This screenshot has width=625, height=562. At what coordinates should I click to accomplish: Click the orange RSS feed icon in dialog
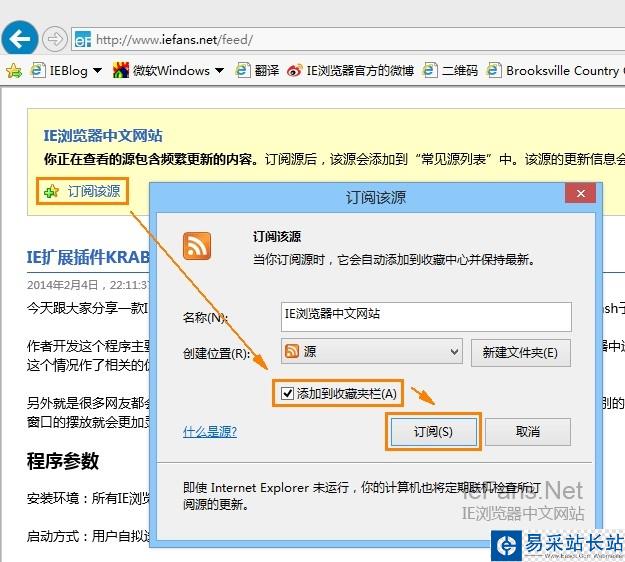click(x=197, y=246)
